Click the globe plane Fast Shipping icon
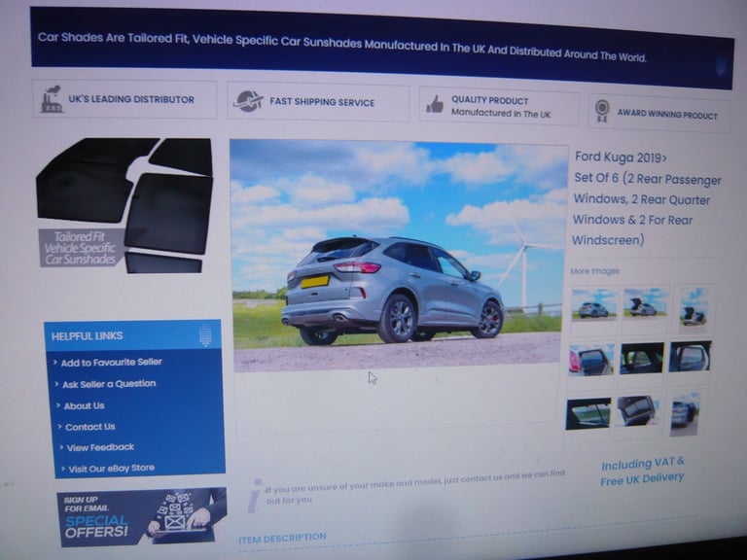 248,100
